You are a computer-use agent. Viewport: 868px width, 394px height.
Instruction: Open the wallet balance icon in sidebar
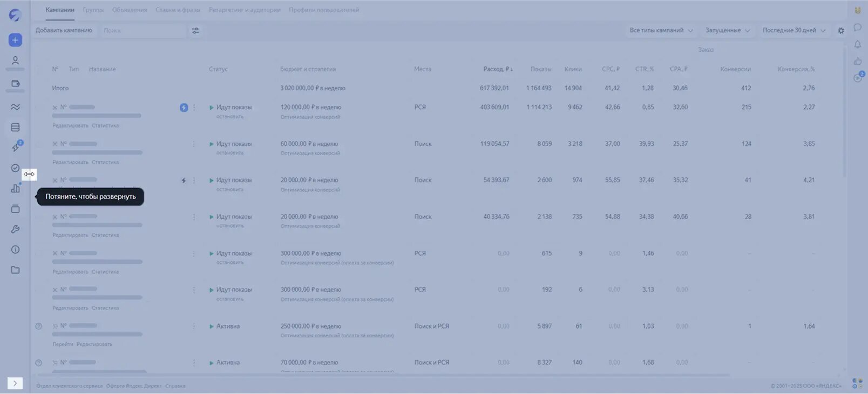point(15,84)
